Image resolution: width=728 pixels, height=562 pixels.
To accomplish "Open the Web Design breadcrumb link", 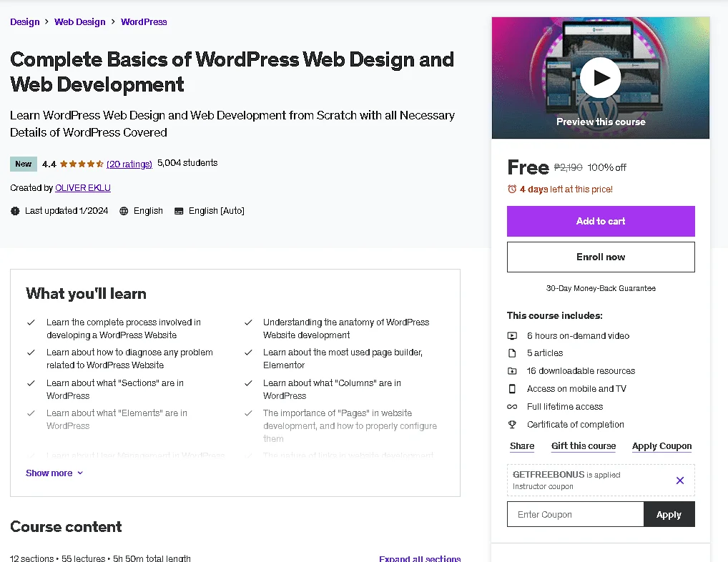I will pos(80,22).
